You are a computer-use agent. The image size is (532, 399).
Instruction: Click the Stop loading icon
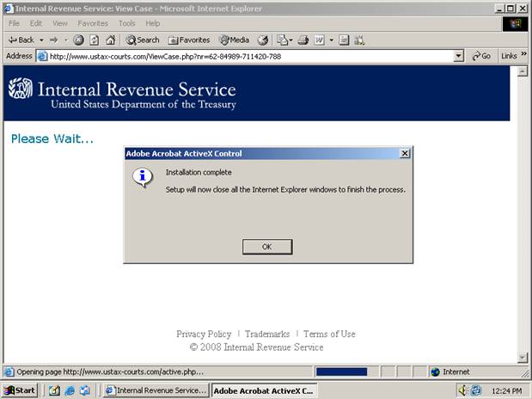tap(78, 40)
